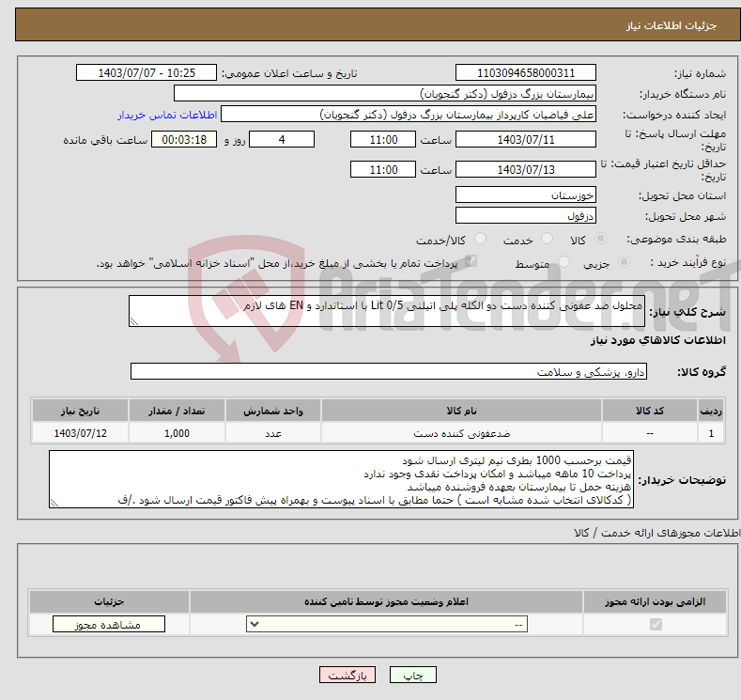The image size is (741, 700).
Task: Click resize handle of buyer notes textarea
Action: click(54, 503)
